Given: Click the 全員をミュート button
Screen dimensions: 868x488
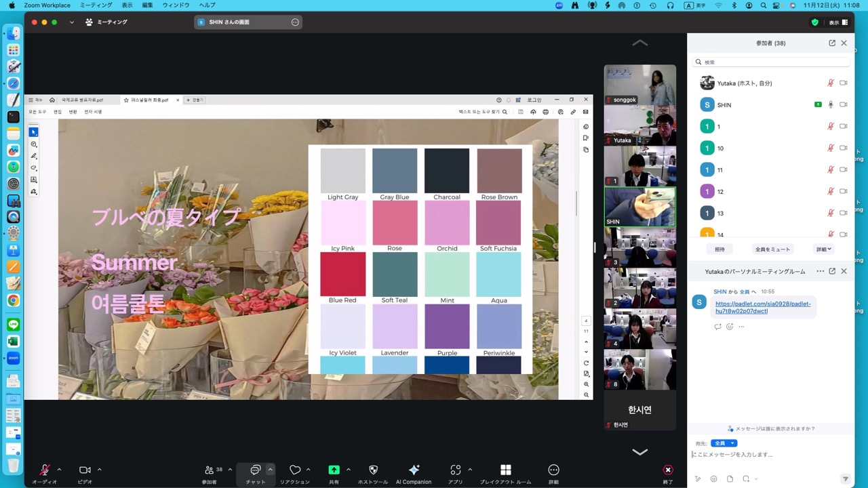Looking at the screenshot, I should point(773,249).
